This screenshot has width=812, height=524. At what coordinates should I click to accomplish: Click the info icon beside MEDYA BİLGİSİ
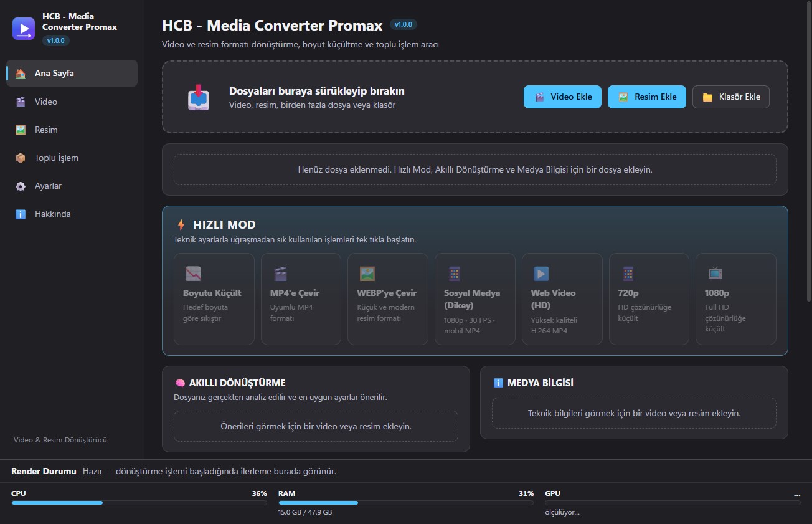tap(498, 383)
